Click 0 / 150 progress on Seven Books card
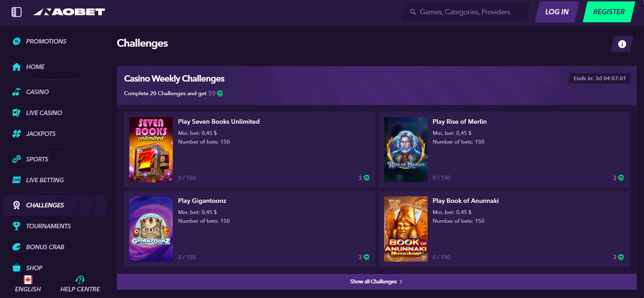The width and height of the screenshot is (644, 298). 187,178
